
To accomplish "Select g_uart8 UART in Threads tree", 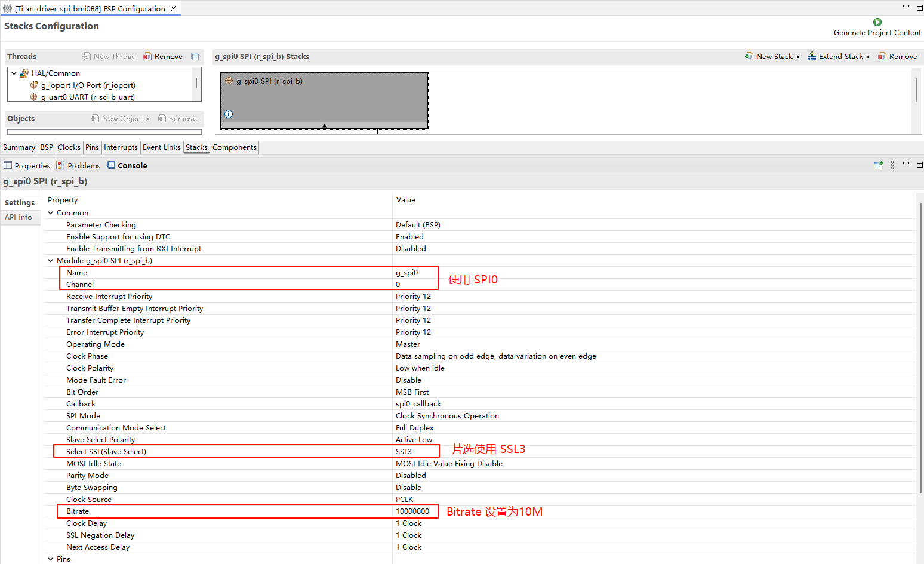I will (88, 97).
